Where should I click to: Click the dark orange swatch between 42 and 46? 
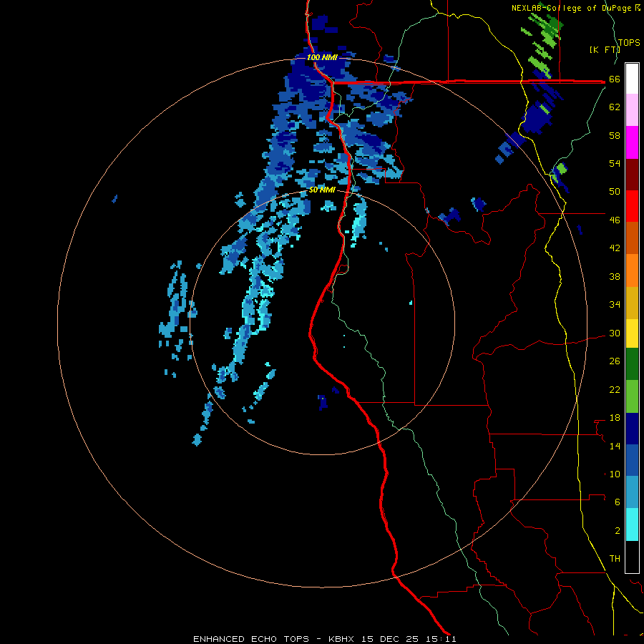pyautogui.click(x=632, y=238)
